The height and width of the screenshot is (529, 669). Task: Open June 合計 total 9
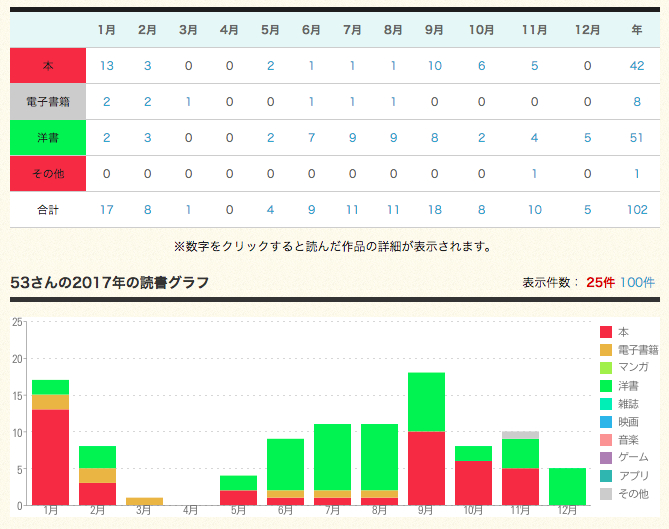point(311,209)
